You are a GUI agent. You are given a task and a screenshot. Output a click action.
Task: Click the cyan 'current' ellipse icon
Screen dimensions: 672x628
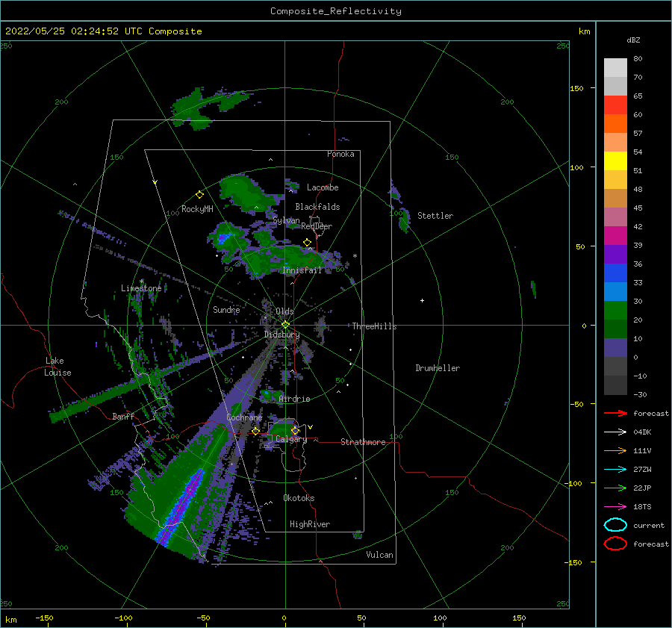point(615,525)
